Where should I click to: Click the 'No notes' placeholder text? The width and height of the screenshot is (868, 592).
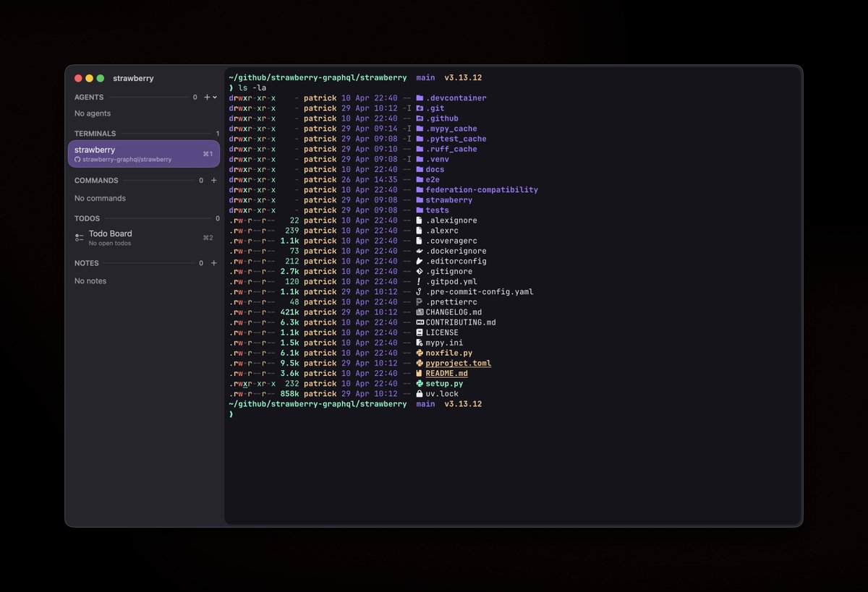click(x=90, y=280)
